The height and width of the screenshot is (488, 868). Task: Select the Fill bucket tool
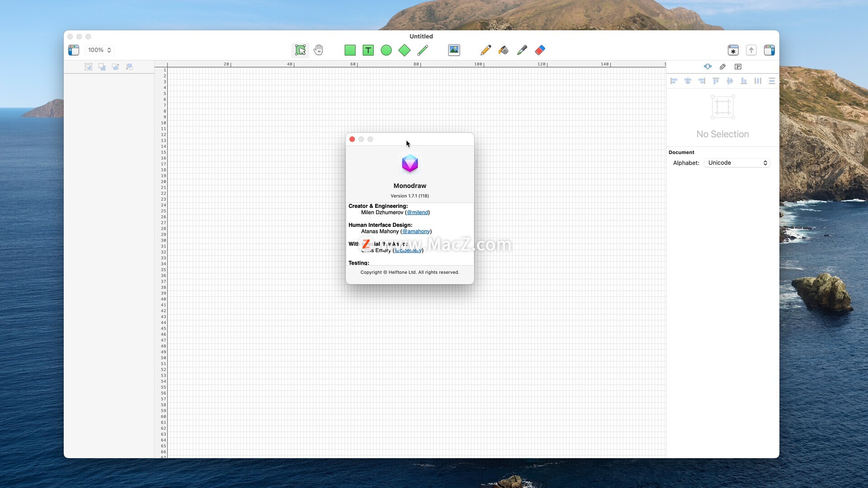tap(504, 50)
